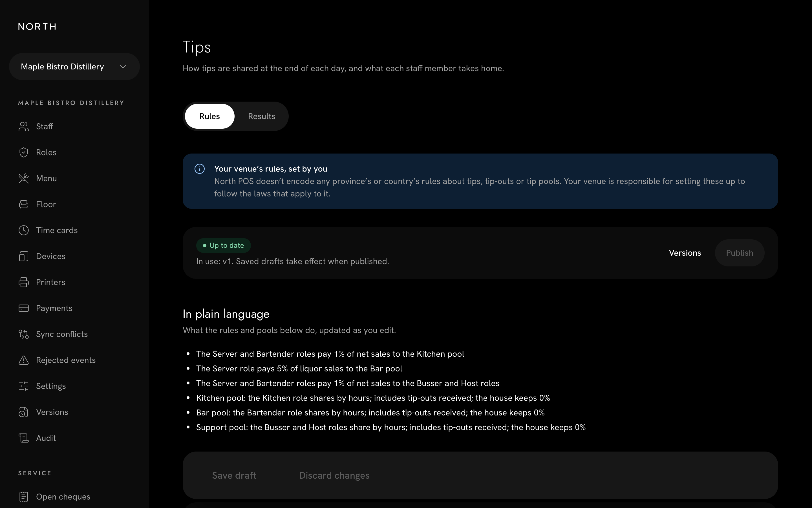This screenshot has width=812, height=508.
Task: Click the "In plain language" heading
Action: [x=226, y=314]
